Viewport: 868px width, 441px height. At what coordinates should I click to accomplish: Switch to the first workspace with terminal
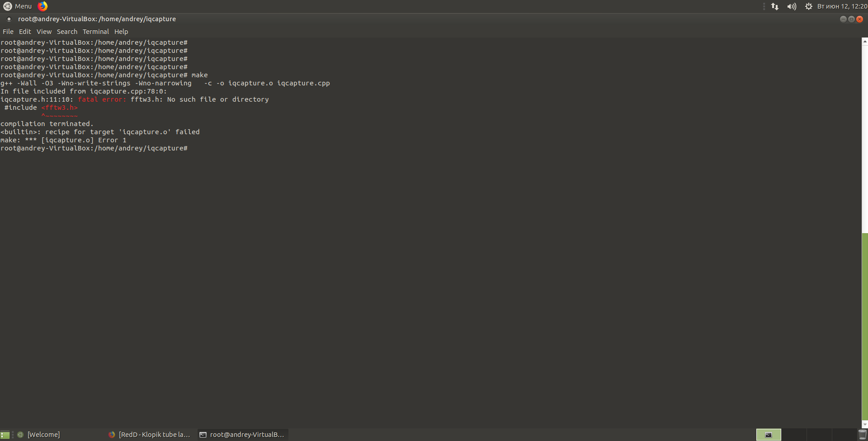(x=769, y=435)
